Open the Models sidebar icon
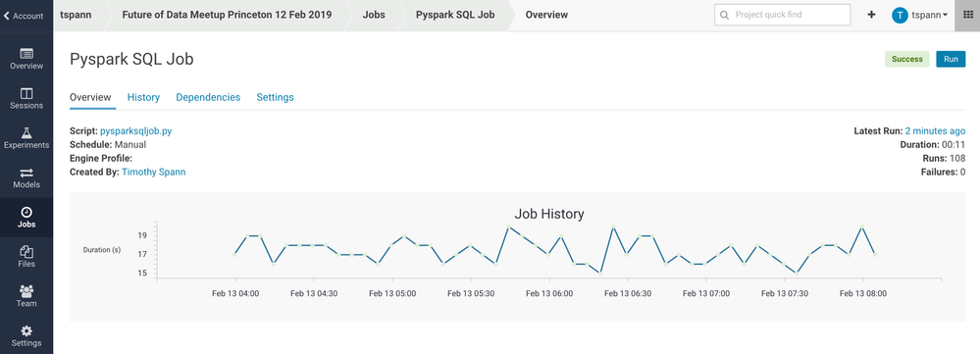The height and width of the screenshot is (354, 980). [26, 173]
